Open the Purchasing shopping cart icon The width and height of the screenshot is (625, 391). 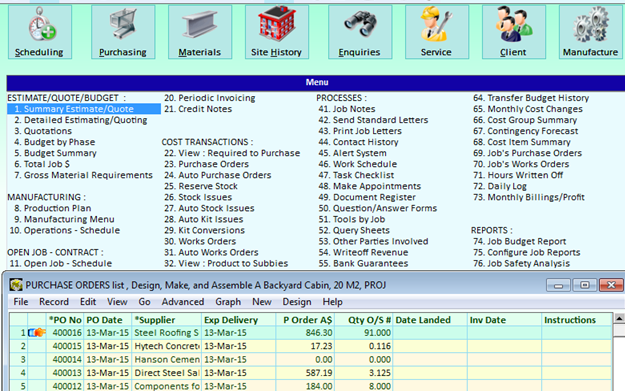point(123,32)
